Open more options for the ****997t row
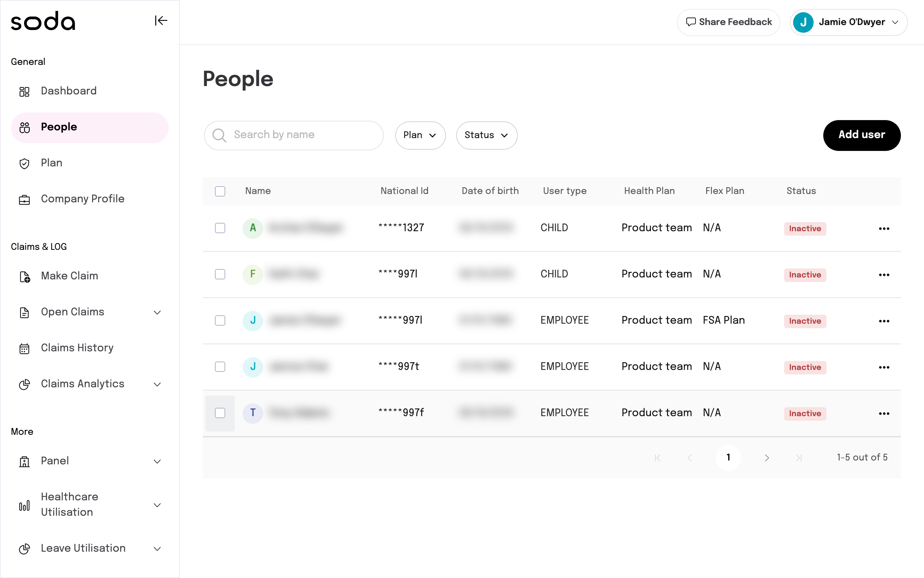924x578 pixels. (x=884, y=367)
